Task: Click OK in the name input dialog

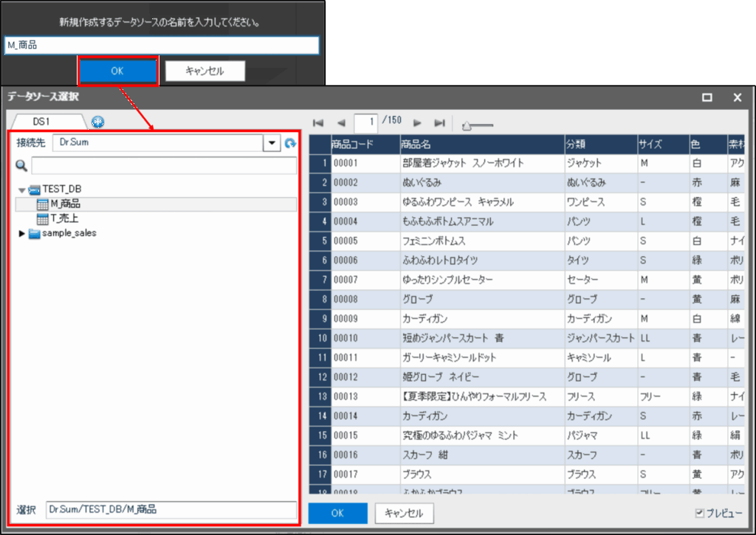Action: point(117,72)
